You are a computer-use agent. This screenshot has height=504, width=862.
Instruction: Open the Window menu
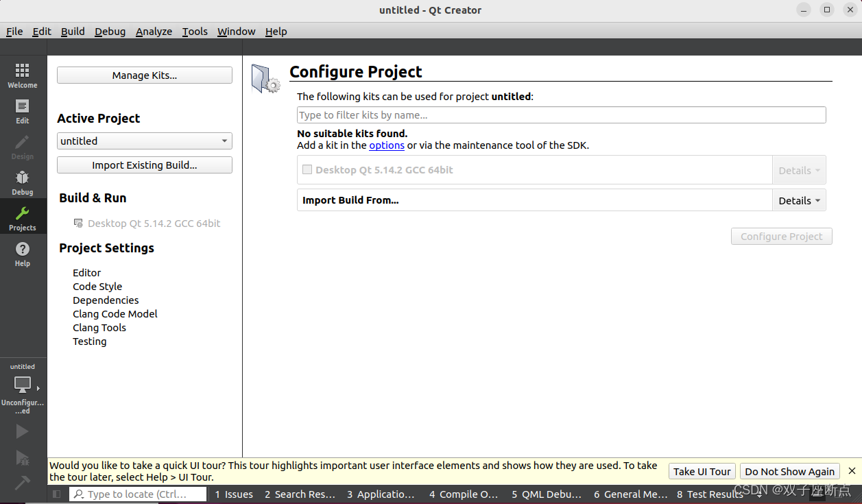coord(237,32)
